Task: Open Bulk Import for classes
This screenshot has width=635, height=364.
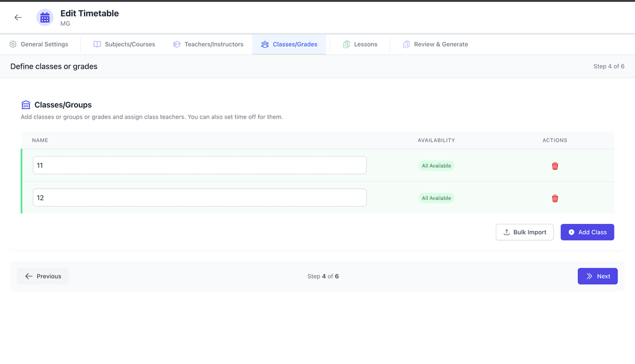Action: pyautogui.click(x=524, y=232)
